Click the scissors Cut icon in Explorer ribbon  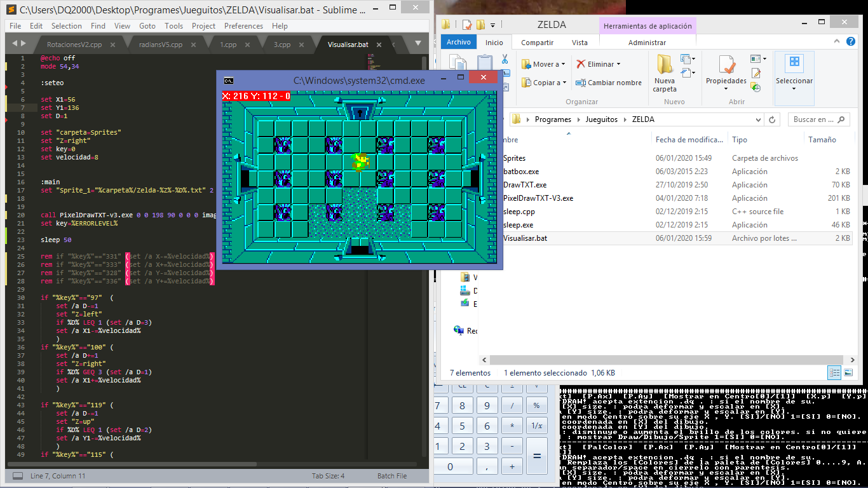pos(505,59)
